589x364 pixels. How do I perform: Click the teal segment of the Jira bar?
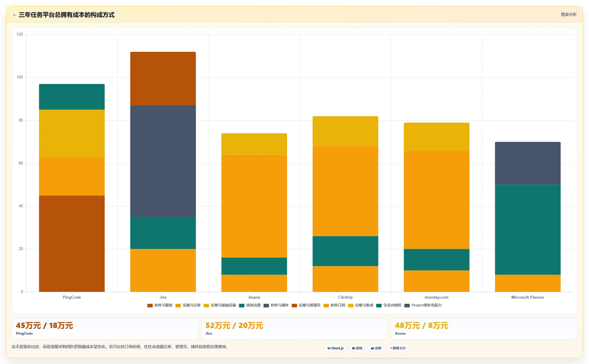pyautogui.click(x=163, y=233)
